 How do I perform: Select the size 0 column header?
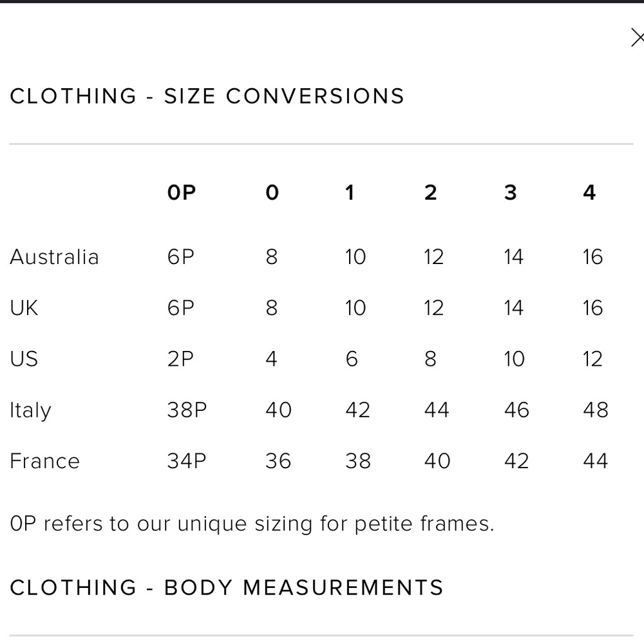tap(272, 193)
